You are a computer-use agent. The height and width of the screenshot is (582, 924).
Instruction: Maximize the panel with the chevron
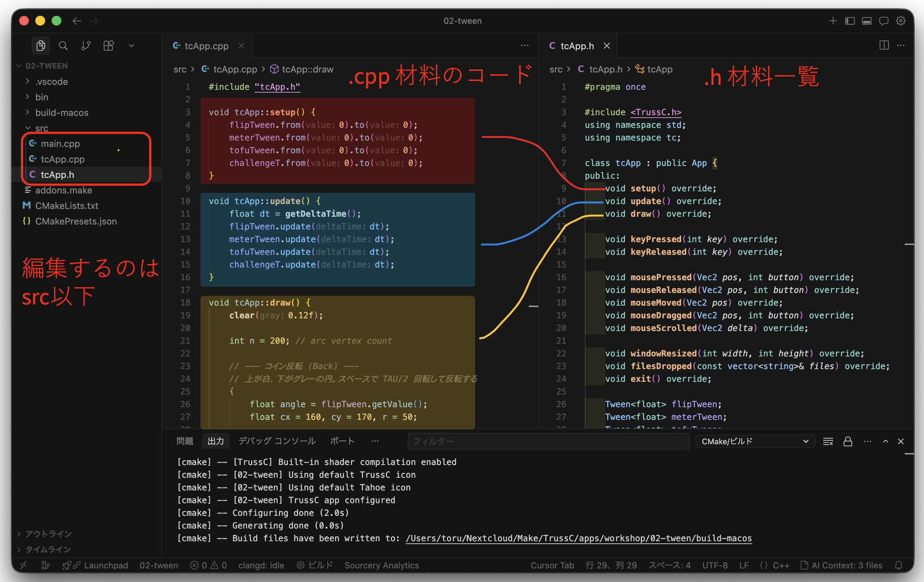coord(885,441)
